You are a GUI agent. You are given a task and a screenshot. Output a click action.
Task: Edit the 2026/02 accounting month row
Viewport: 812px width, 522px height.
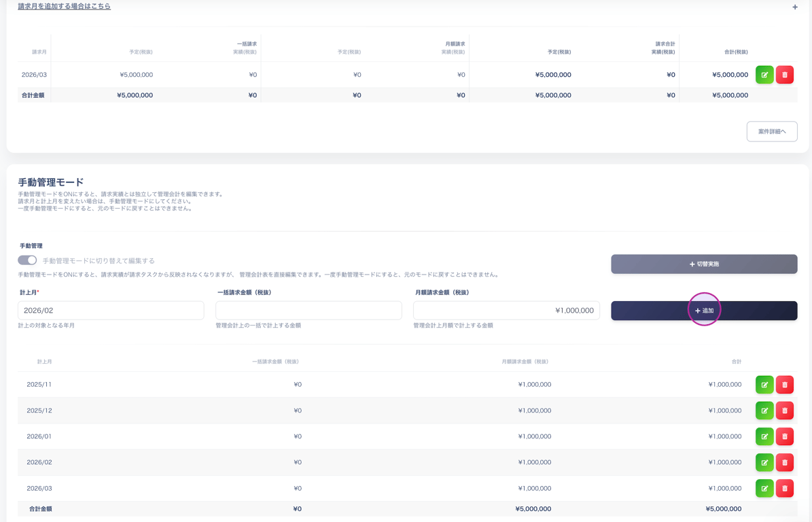click(764, 462)
